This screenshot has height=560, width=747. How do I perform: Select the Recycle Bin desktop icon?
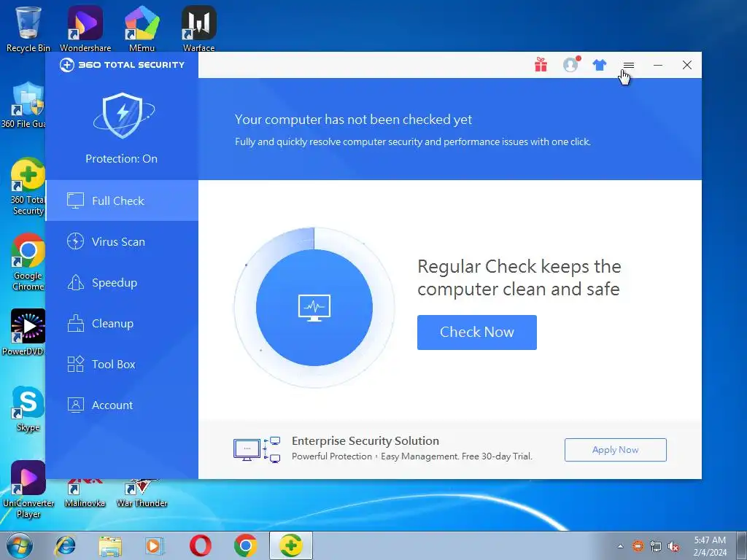[x=28, y=29]
